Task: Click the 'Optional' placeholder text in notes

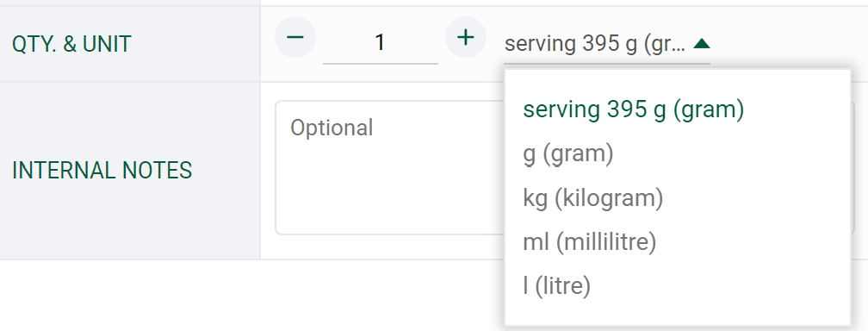Action: [x=332, y=128]
